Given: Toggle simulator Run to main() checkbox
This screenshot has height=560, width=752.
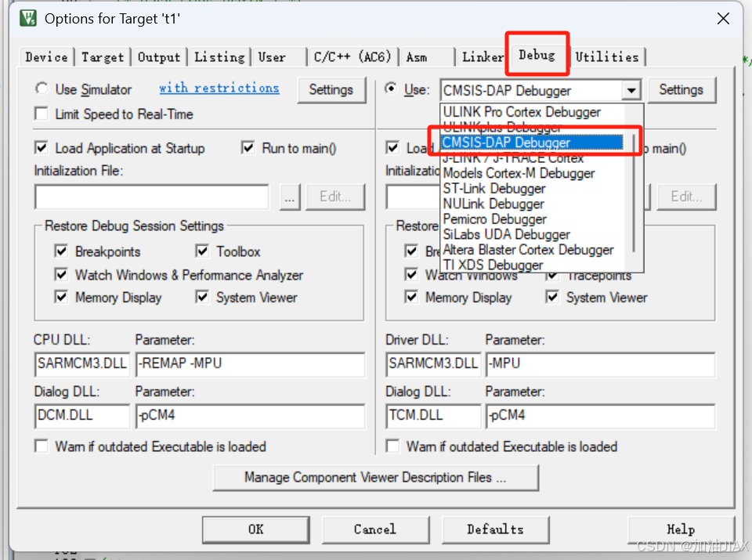Looking at the screenshot, I should (x=248, y=148).
